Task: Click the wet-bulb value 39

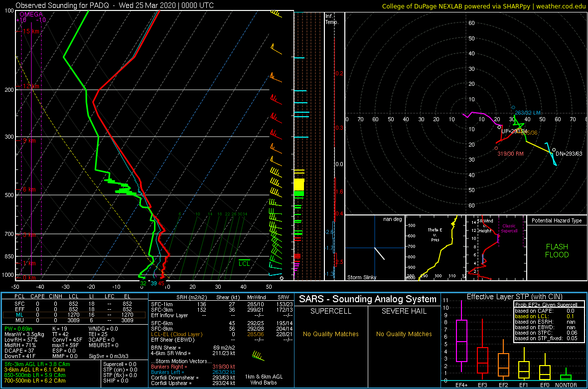Action: tap(153, 283)
